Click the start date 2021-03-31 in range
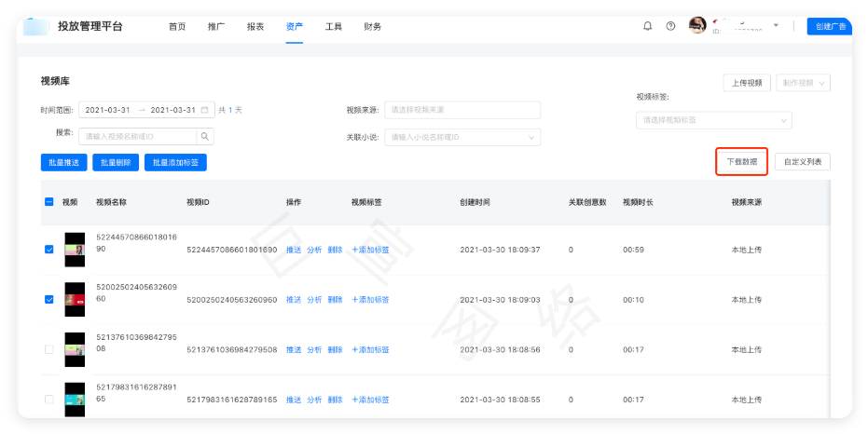868x434 pixels. click(107, 110)
